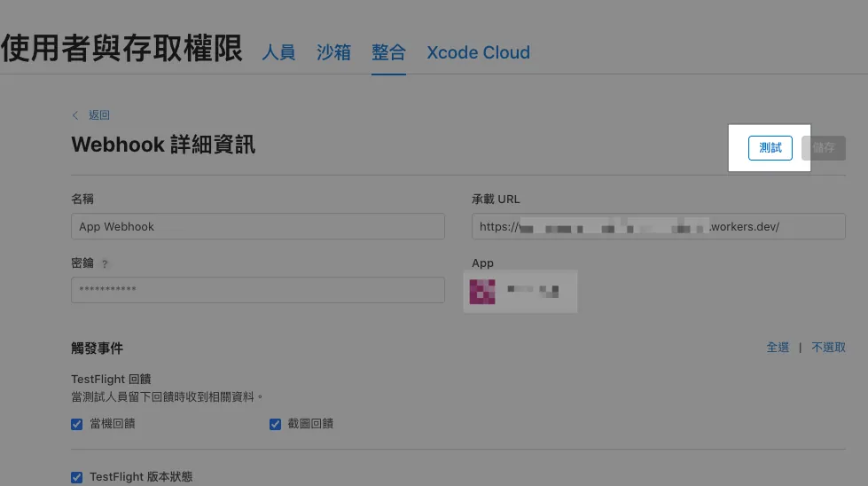Click the 返回 link text
Screen dimensions: 868x486
[99, 115]
